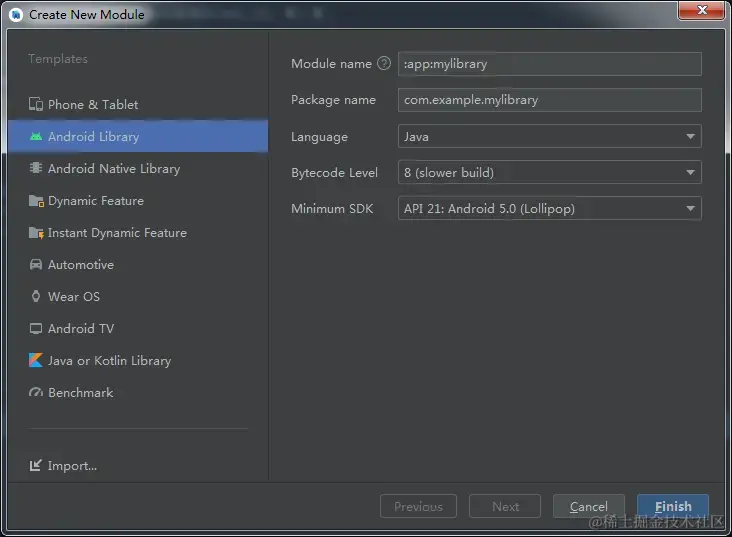The image size is (732, 537).
Task: Click the Previous button
Action: (418, 506)
